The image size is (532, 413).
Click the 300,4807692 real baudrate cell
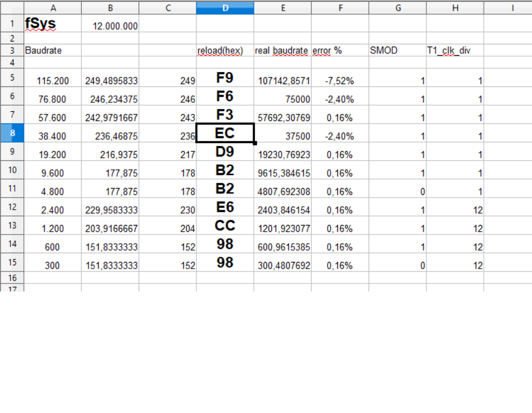click(x=283, y=262)
